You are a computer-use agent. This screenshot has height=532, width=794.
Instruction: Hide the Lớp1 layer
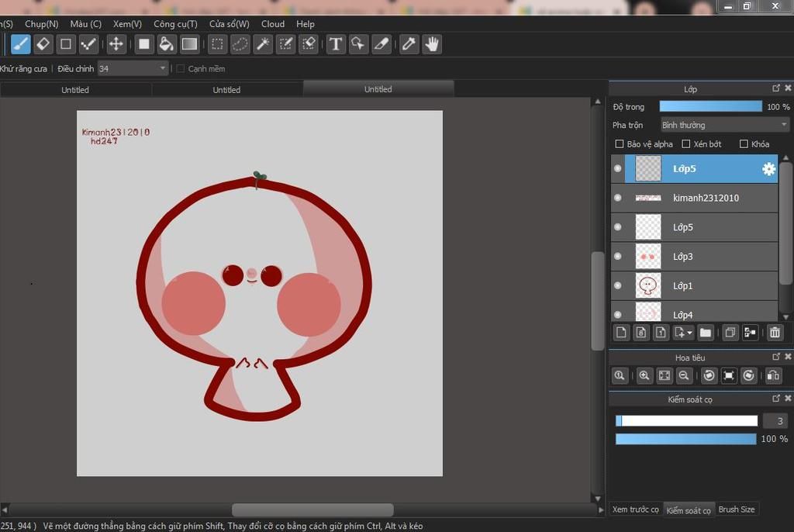(x=618, y=285)
